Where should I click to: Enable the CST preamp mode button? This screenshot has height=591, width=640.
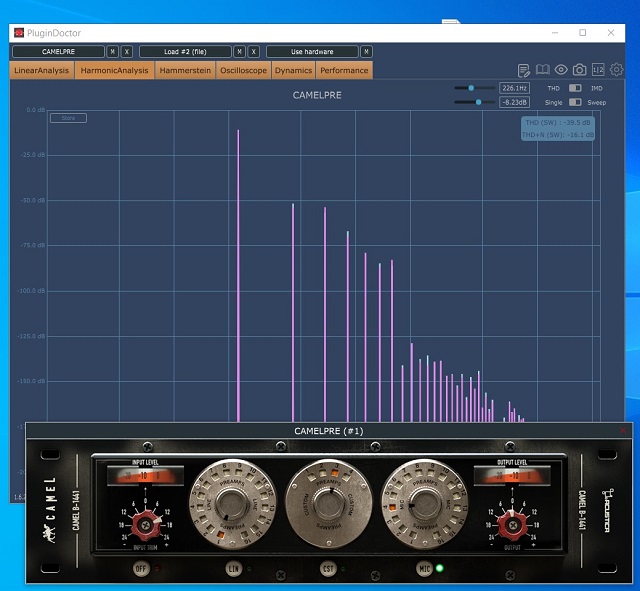329,569
